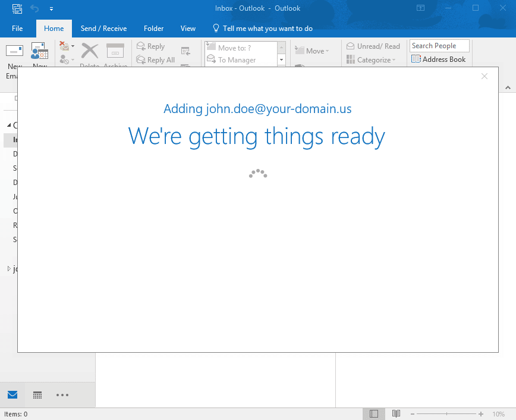Image resolution: width=516 pixels, height=420 pixels.
Task: Click the Reply with Meeting icon
Action: pos(185,51)
